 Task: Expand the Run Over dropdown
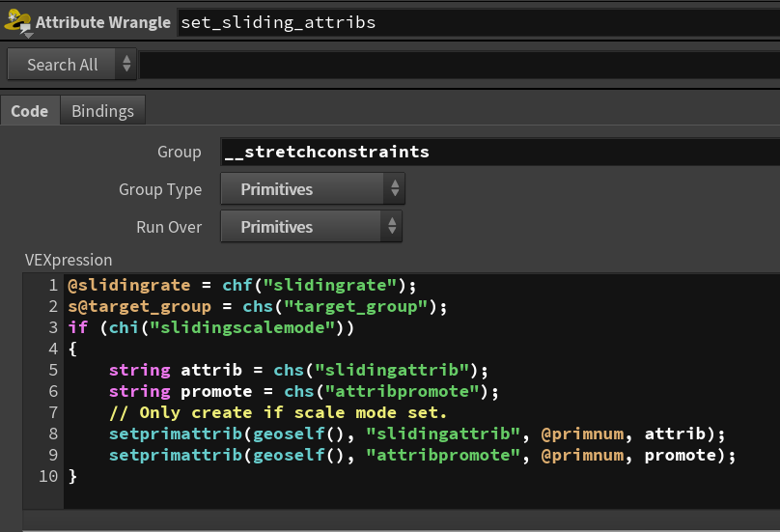click(x=311, y=227)
